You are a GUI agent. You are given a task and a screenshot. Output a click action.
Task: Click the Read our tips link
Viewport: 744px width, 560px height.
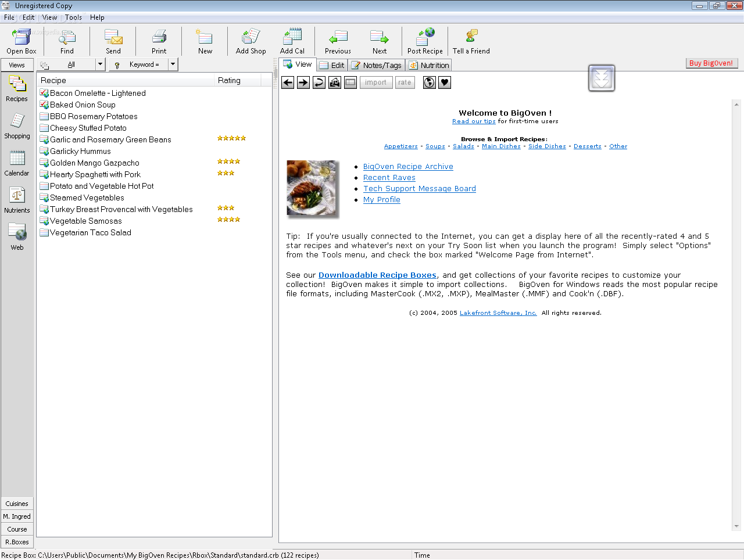(x=474, y=121)
